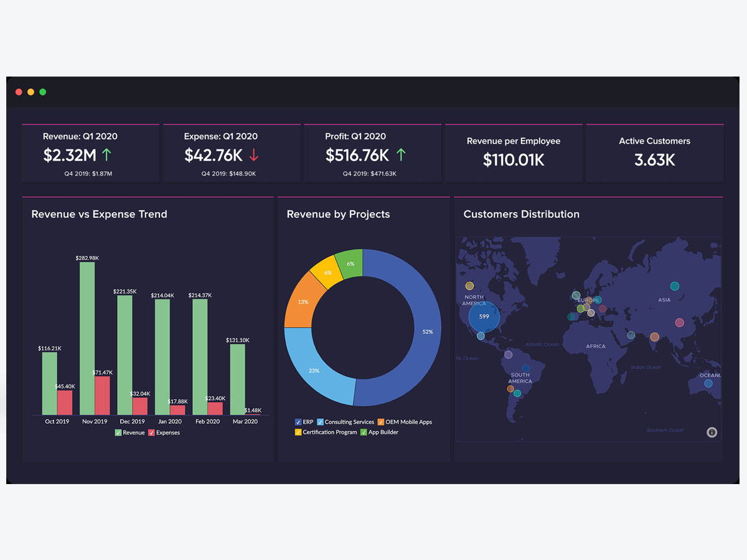747x560 pixels.
Task: Click the red close window dot
Action: tap(19, 92)
